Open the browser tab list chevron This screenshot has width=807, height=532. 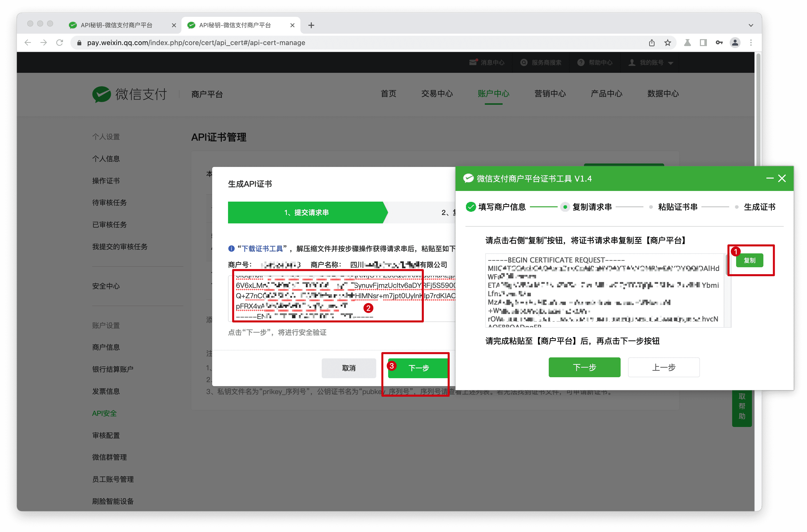(x=751, y=25)
